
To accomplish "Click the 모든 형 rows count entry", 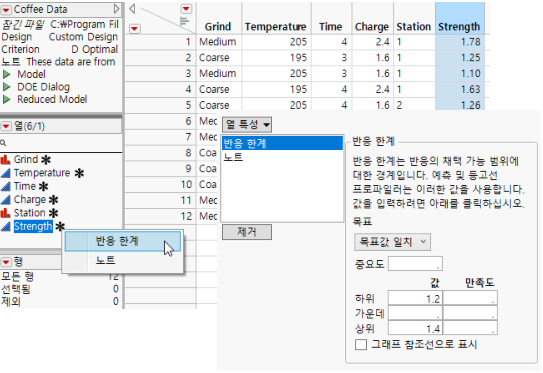I will pyautogui.click(x=17, y=276).
